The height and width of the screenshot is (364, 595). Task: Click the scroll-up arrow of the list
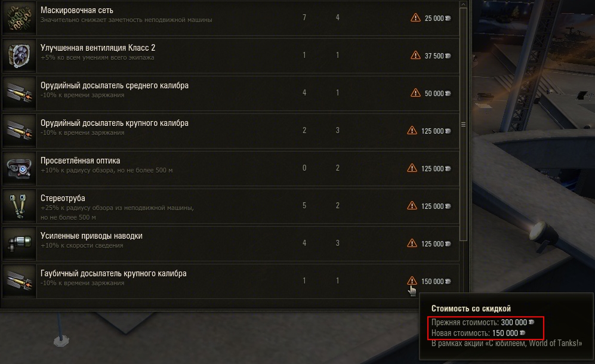point(463,5)
